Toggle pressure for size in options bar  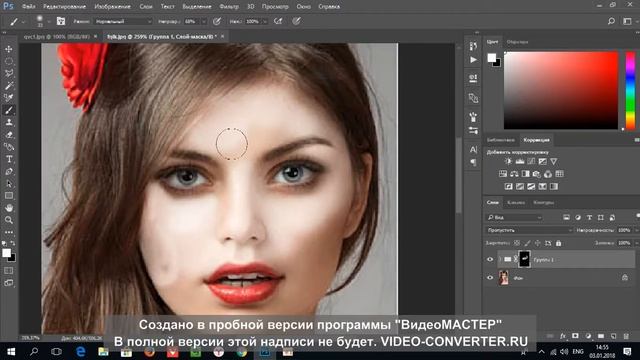click(x=297, y=21)
